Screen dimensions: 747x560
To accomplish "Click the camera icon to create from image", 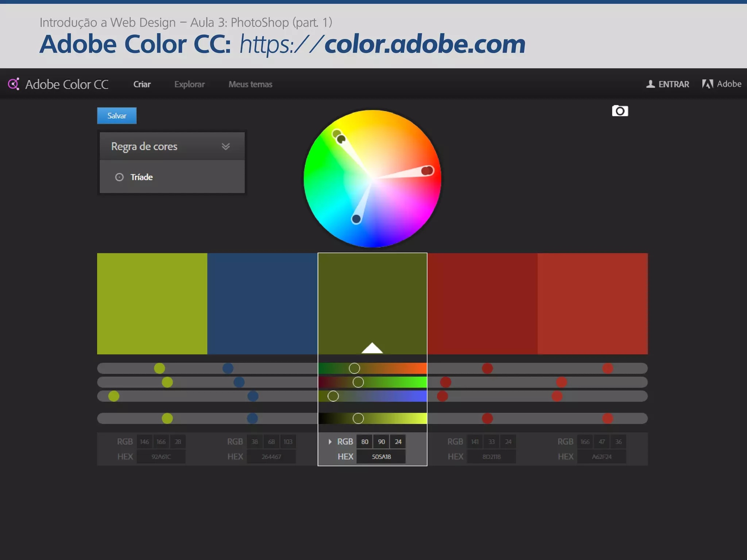I will coord(620,111).
